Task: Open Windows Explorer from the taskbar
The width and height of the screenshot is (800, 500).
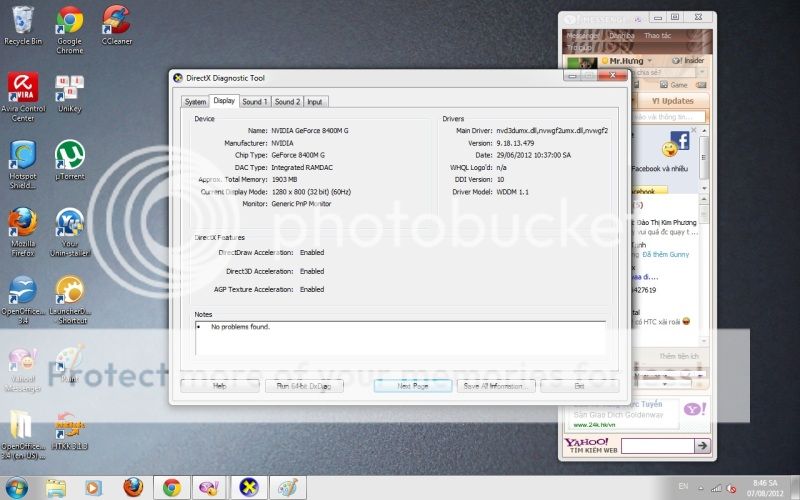Action: 56,488
